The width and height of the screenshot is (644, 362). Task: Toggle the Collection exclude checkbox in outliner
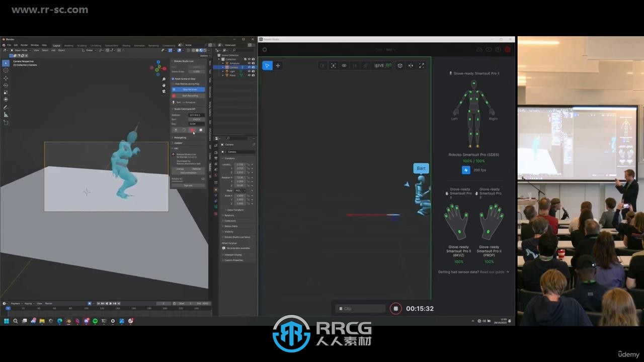coord(245,59)
